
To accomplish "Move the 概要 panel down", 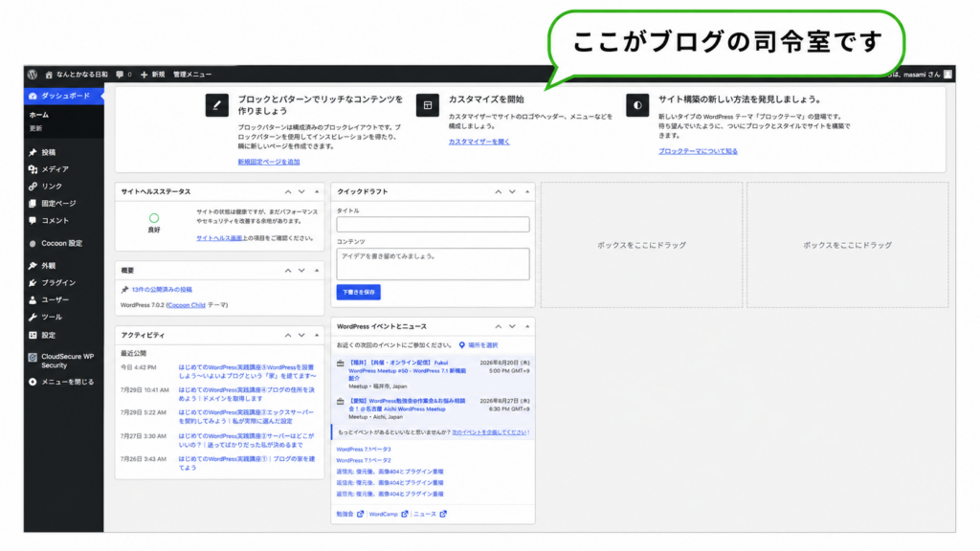I will click(x=301, y=271).
